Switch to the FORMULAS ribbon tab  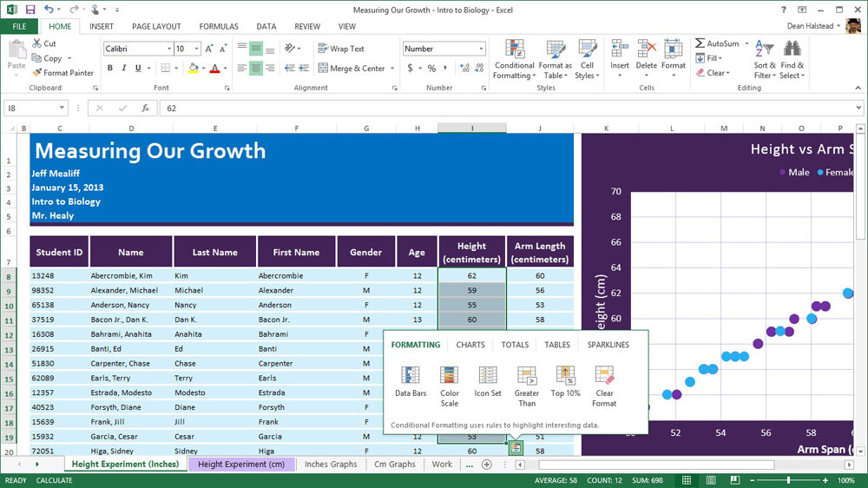219,26
